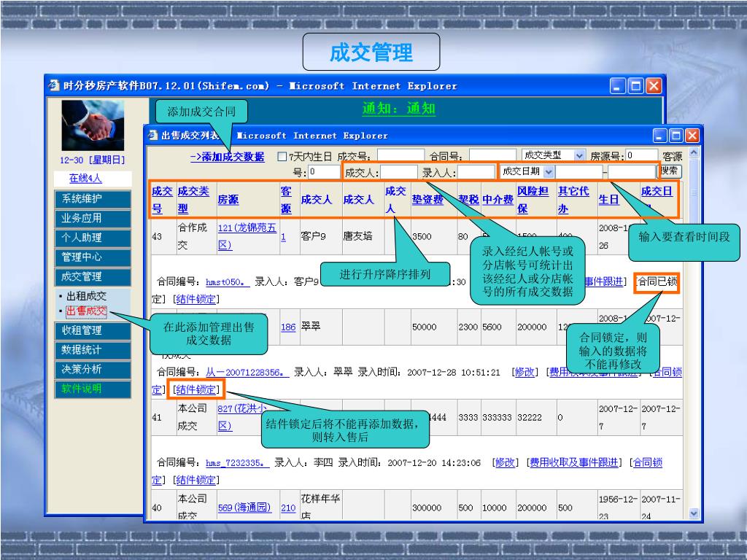Sort by the 房源 column header
The width and height of the screenshot is (747, 560).
pos(228,200)
